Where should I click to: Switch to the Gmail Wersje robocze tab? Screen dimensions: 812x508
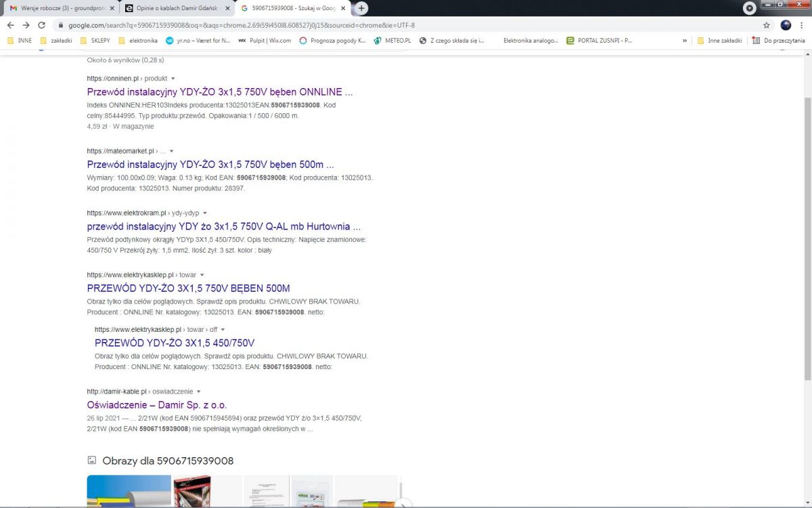coord(62,8)
